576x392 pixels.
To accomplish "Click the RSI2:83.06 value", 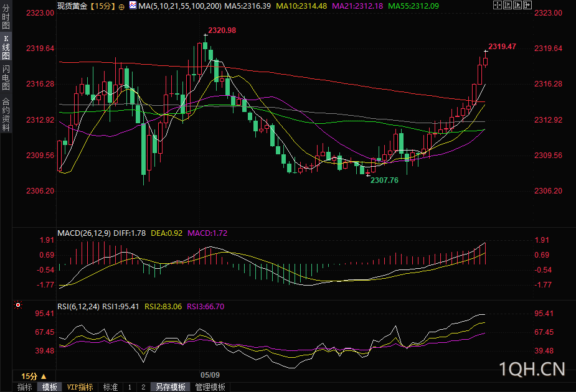I will [x=163, y=307].
